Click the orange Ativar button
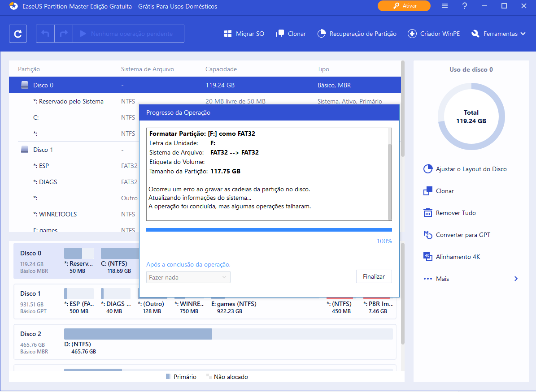Viewport: 536px width, 392px height. pos(404,6)
